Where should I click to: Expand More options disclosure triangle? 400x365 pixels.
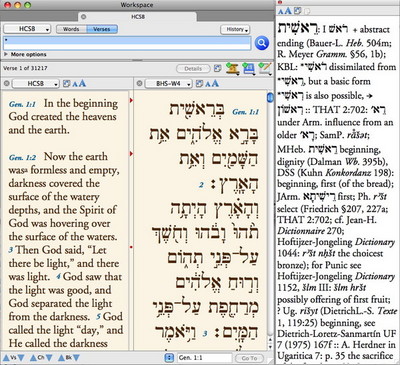coord(6,54)
